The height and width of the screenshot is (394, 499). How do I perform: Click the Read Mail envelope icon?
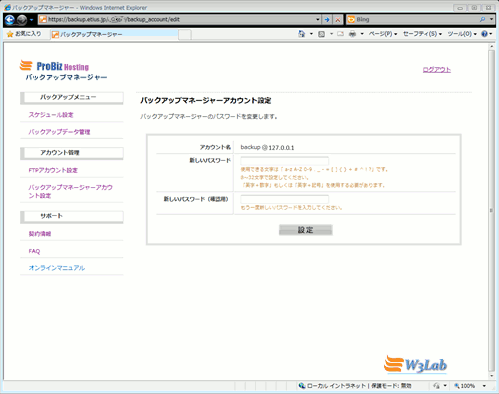coord(340,34)
